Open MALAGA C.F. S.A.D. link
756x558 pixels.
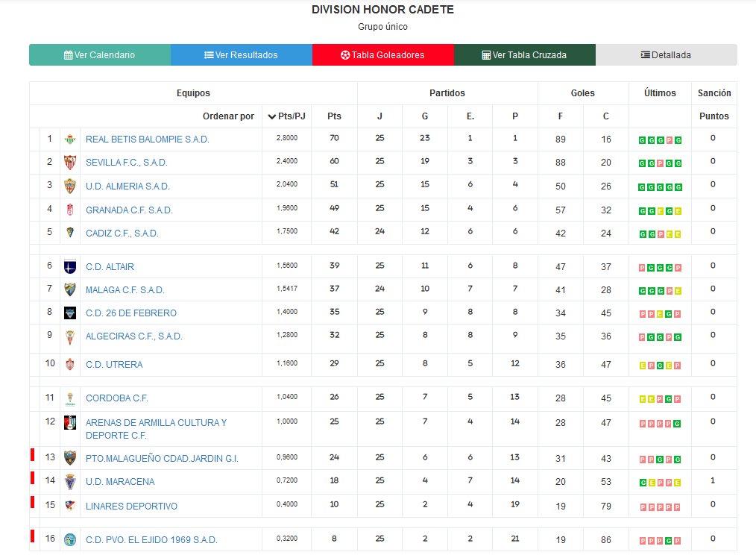(x=125, y=290)
